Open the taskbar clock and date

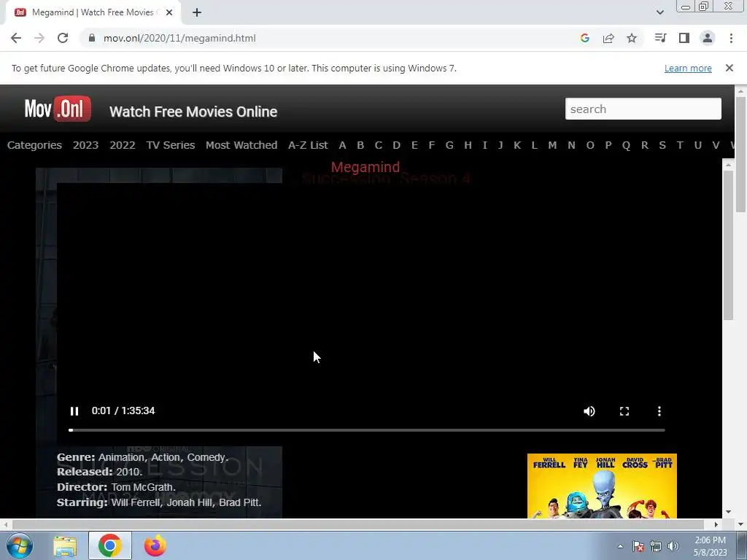711,546
